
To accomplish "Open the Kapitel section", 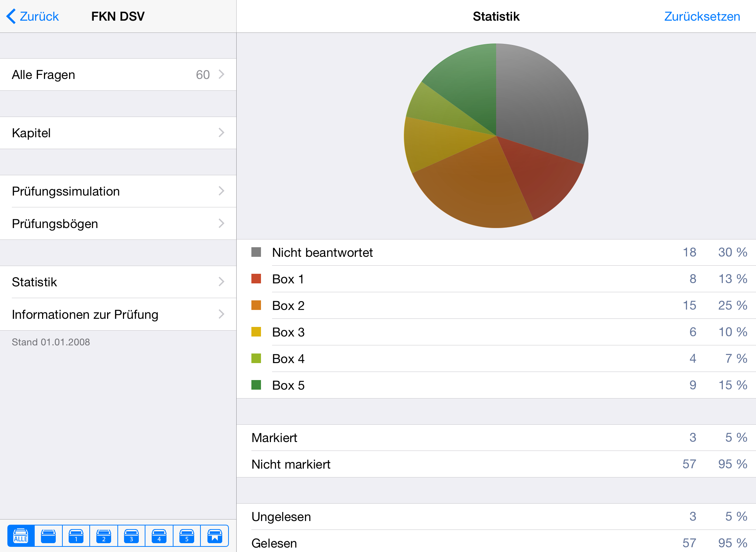I will (118, 133).
